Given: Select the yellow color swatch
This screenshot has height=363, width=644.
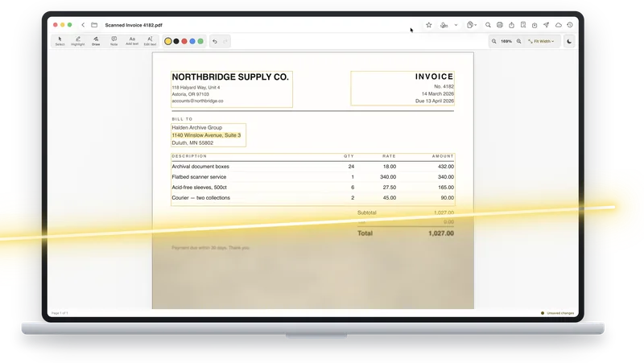Looking at the screenshot, I should pyautogui.click(x=168, y=41).
